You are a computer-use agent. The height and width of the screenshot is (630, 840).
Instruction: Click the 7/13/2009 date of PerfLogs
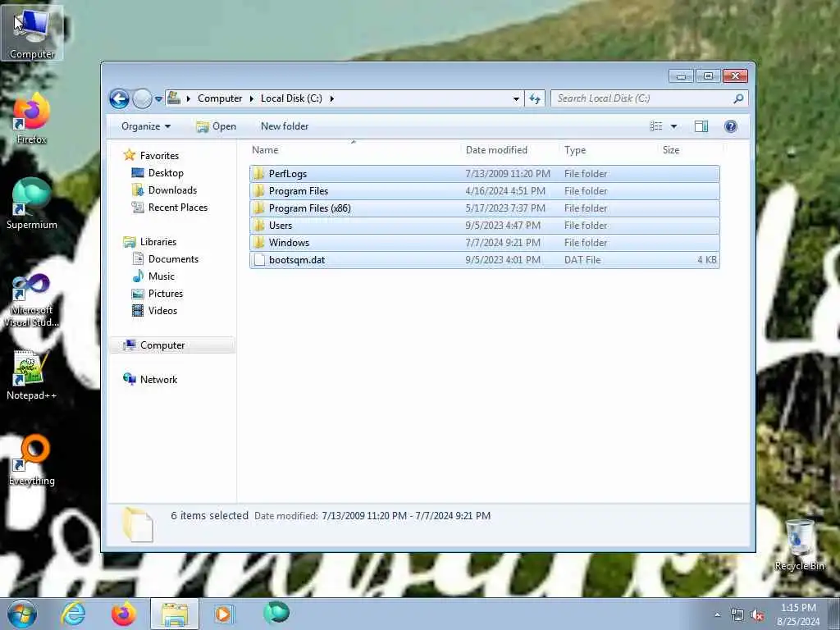point(508,174)
